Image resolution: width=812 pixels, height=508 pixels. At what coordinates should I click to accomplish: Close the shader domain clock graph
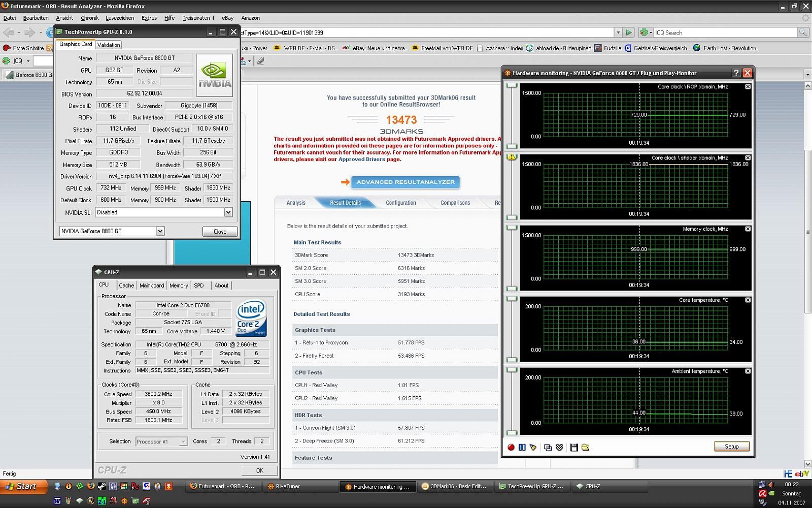pyautogui.click(x=748, y=158)
